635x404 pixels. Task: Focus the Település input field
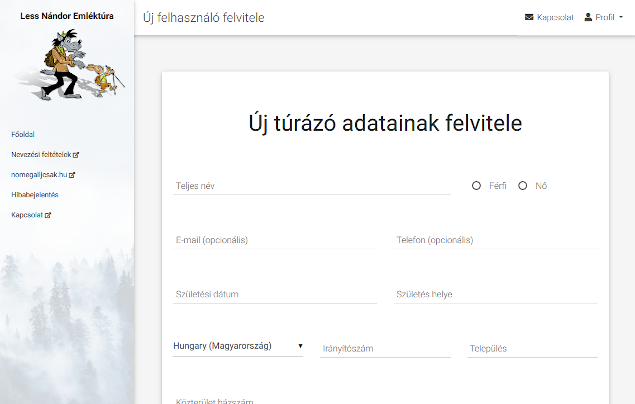click(x=532, y=348)
